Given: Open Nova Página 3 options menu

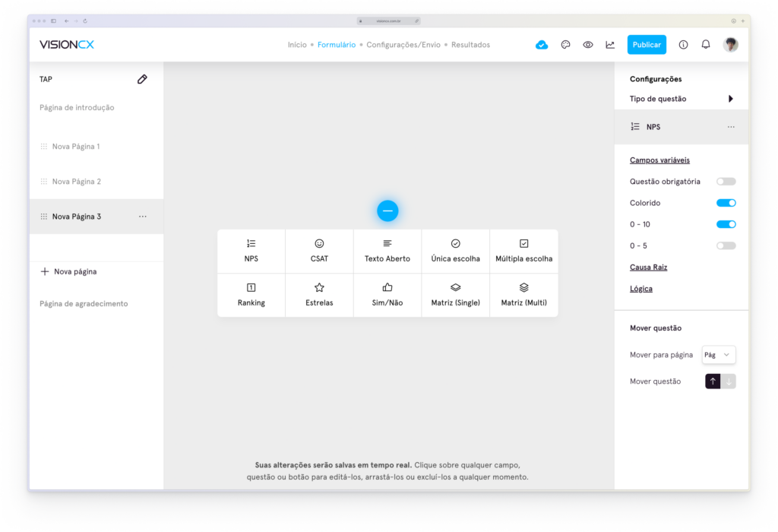Looking at the screenshot, I should tap(143, 217).
